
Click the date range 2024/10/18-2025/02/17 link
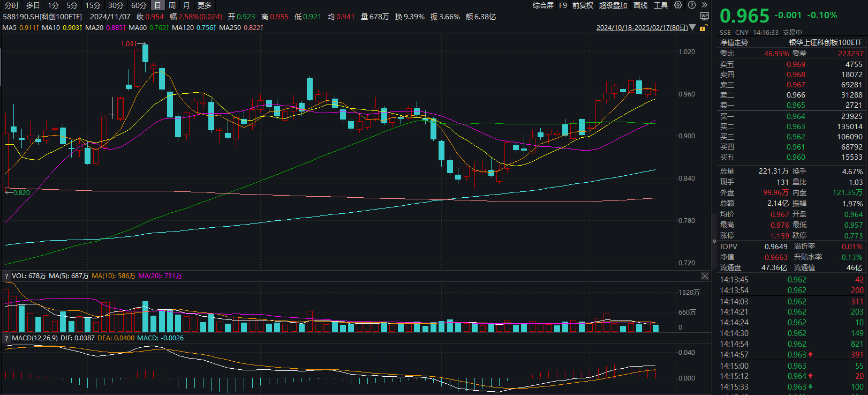642,27
